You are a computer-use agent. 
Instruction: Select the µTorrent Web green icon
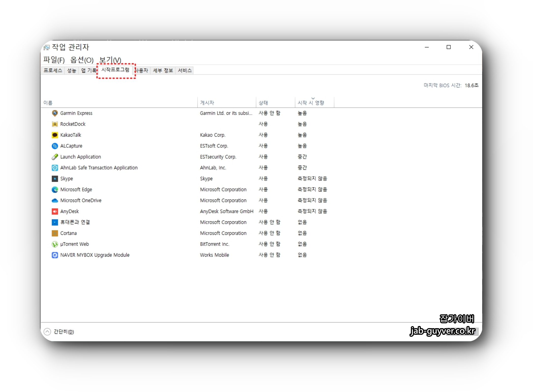coord(55,244)
